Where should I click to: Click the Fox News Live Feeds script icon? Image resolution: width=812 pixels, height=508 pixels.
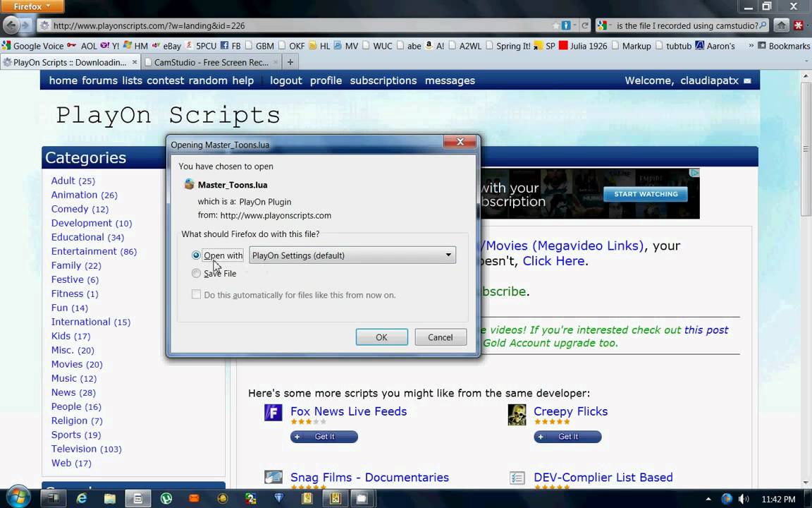point(273,413)
